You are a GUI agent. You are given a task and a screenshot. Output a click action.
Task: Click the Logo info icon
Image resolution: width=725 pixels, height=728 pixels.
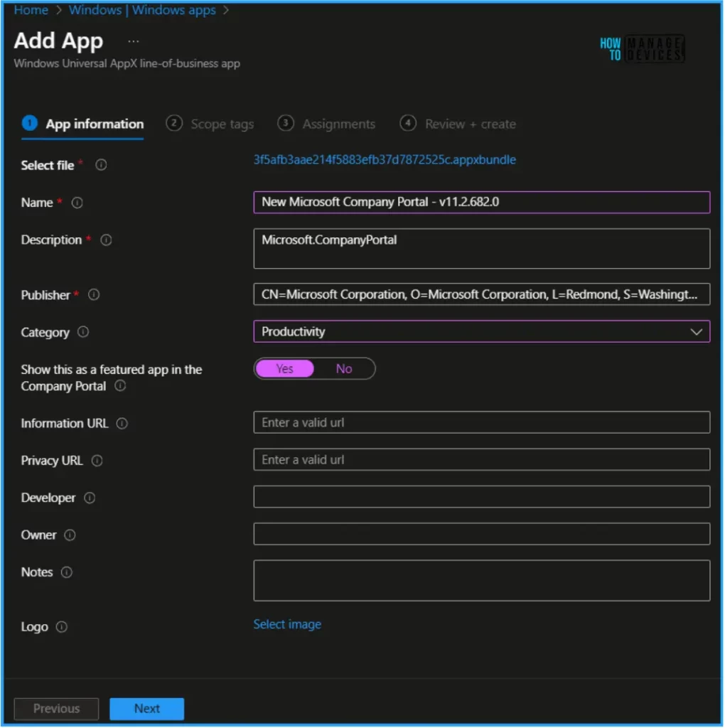pyautogui.click(x=62, y=627)
